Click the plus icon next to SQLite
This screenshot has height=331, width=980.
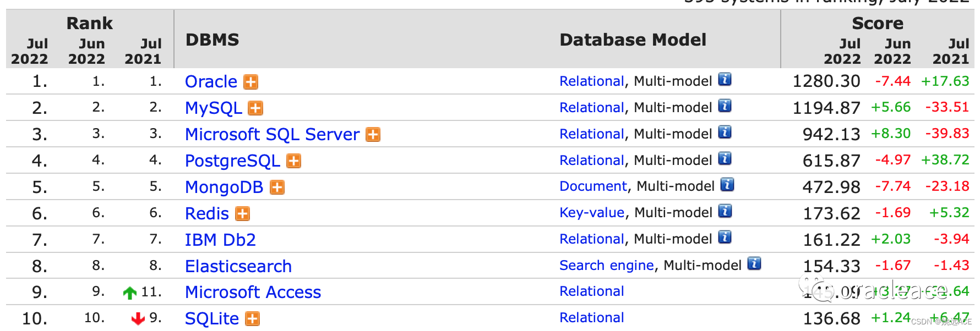(x=253, y=319)
